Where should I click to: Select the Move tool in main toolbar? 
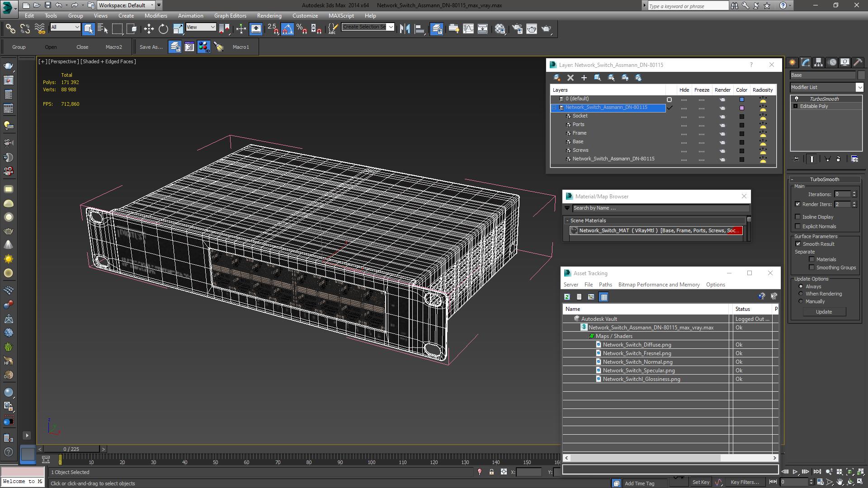point(149,29)
